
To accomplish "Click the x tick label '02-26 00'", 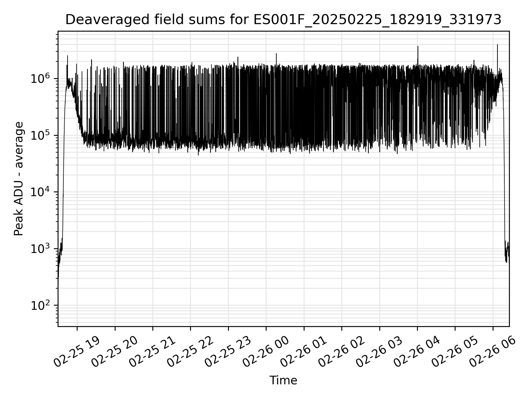I will tap(265, 352).
